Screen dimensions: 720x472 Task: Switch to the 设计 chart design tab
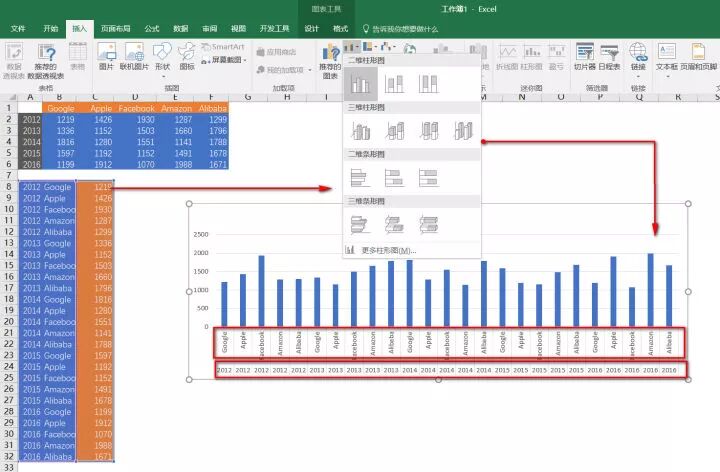pyautogui.click(x=311, y=28)
